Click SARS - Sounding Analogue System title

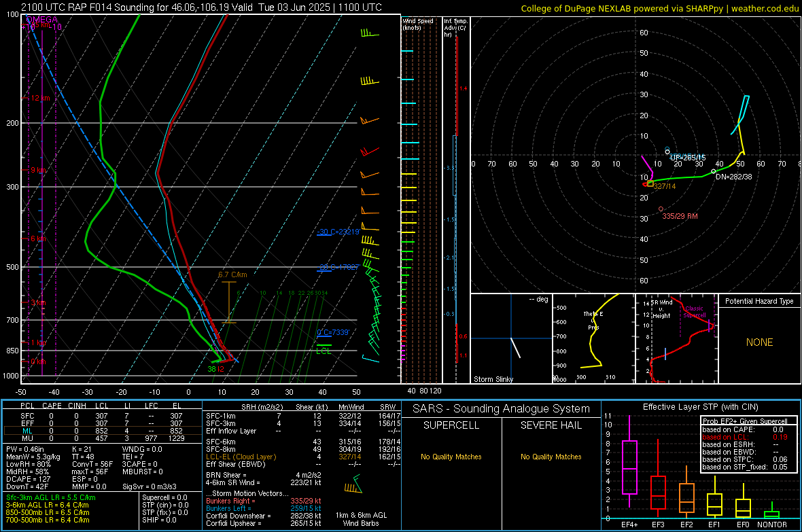(502, 409)
